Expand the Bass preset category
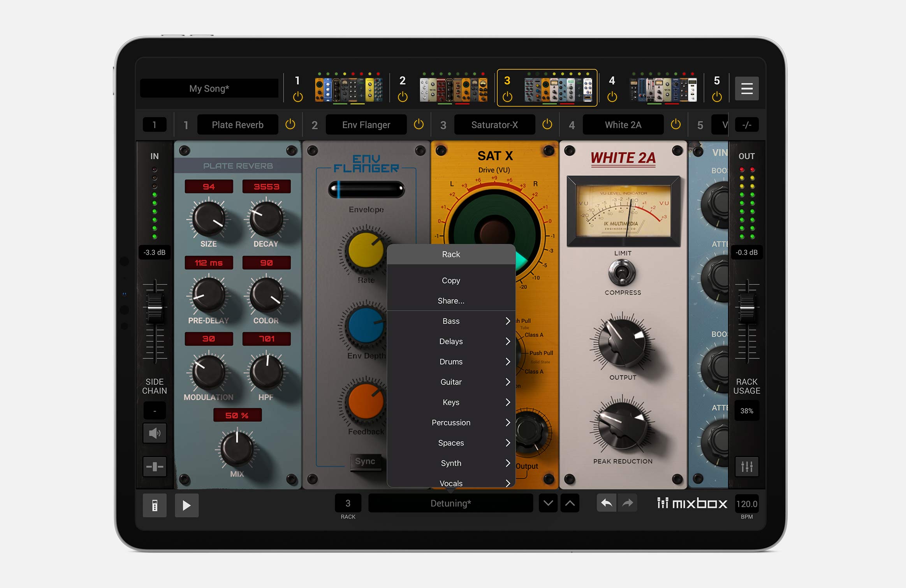This screenshot has height=588, width=906. (451, 321)
